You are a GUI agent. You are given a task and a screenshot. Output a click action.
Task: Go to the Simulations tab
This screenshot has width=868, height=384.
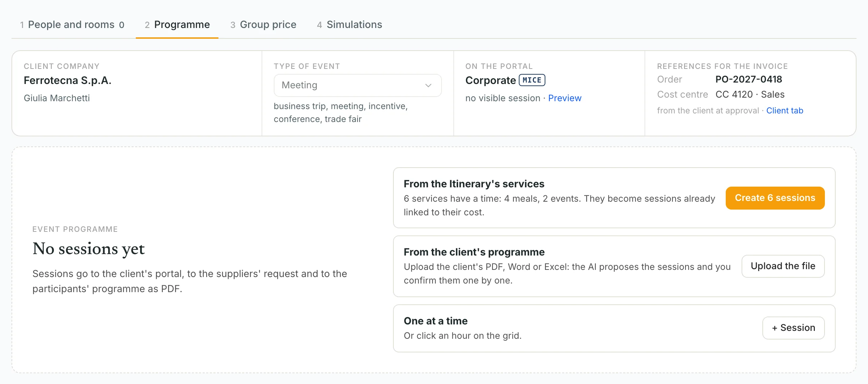349,24
